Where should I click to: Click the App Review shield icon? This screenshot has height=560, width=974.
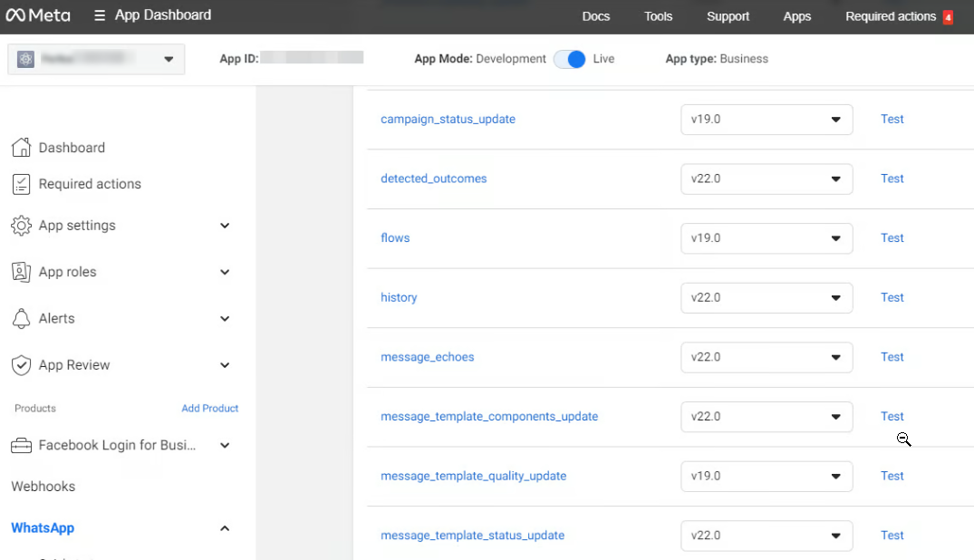[21, 365]
